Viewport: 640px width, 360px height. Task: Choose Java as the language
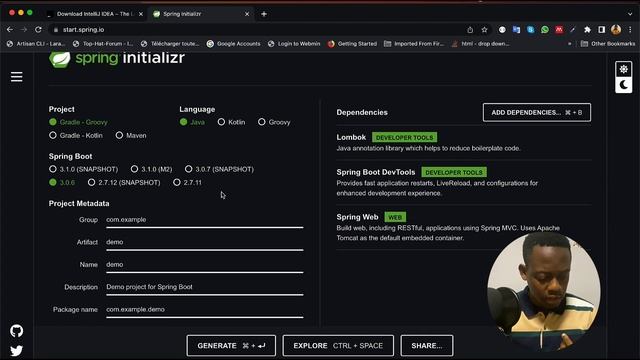[x=192, y=122]
